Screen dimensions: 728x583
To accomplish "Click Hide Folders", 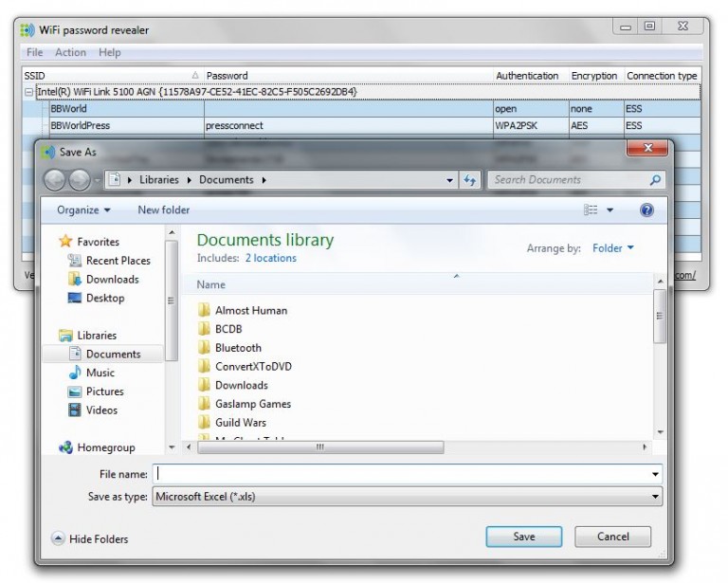I will 90,538.
